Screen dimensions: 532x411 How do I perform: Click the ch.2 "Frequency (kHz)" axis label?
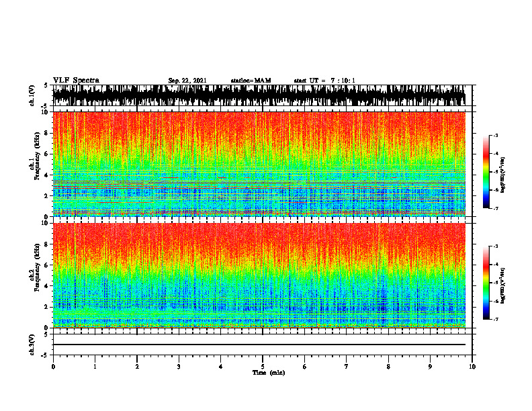pyautogui.click(x=37, y=267)
